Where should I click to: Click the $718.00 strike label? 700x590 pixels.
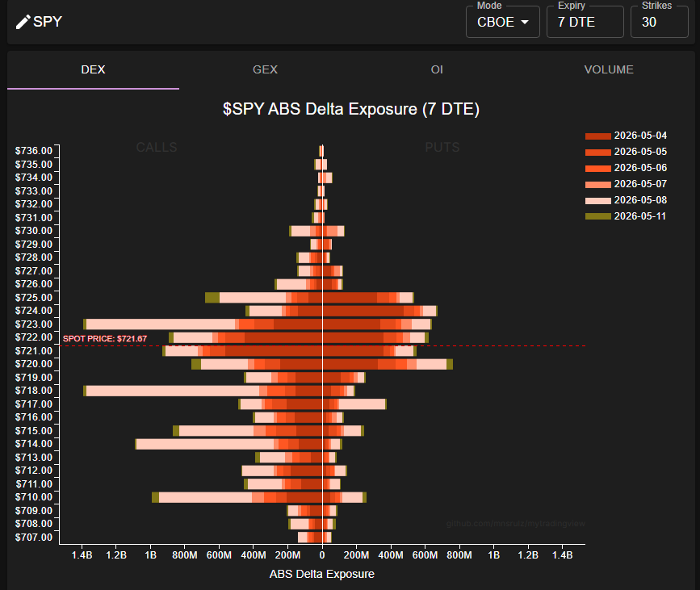point(34,391)
